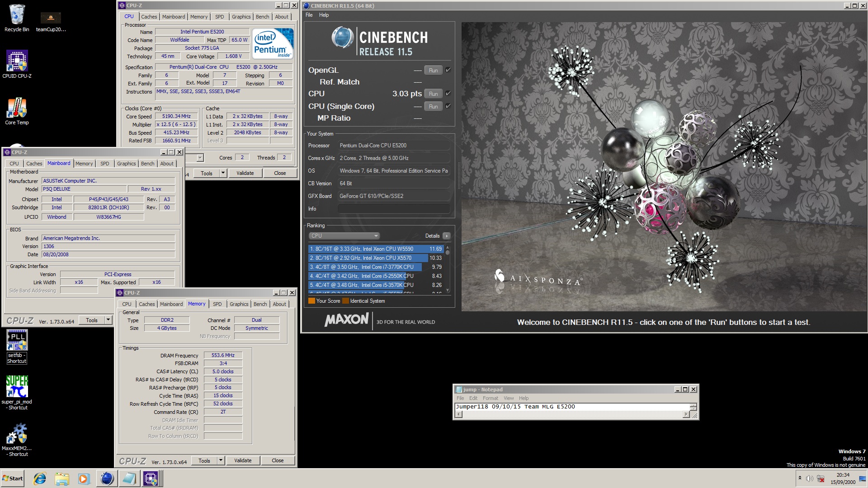The width and height of the screenshot is (868, 488).
Task: Select the Core i5-2550K ranking entry
Action: point(376,276)
